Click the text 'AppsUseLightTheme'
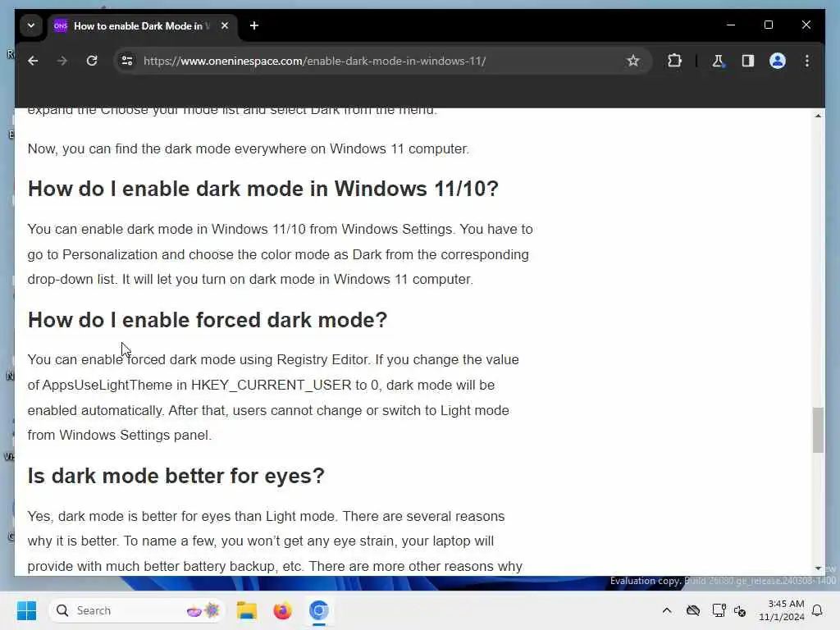This screenshot has height=630, width=840. point(107,386)
